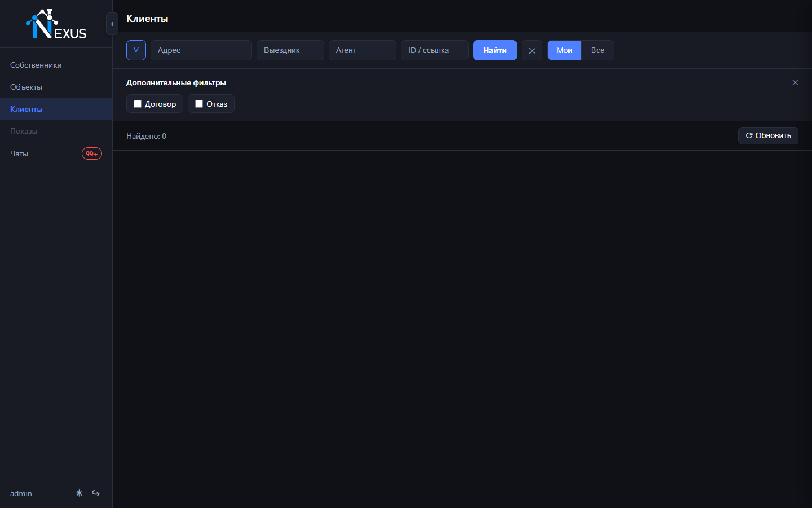
Task: Click the Nexus logo
Action: 56,24
